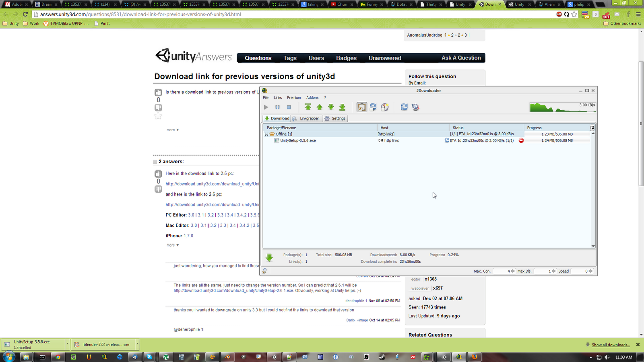Open JDownloader Addons menu

[312, 98]
